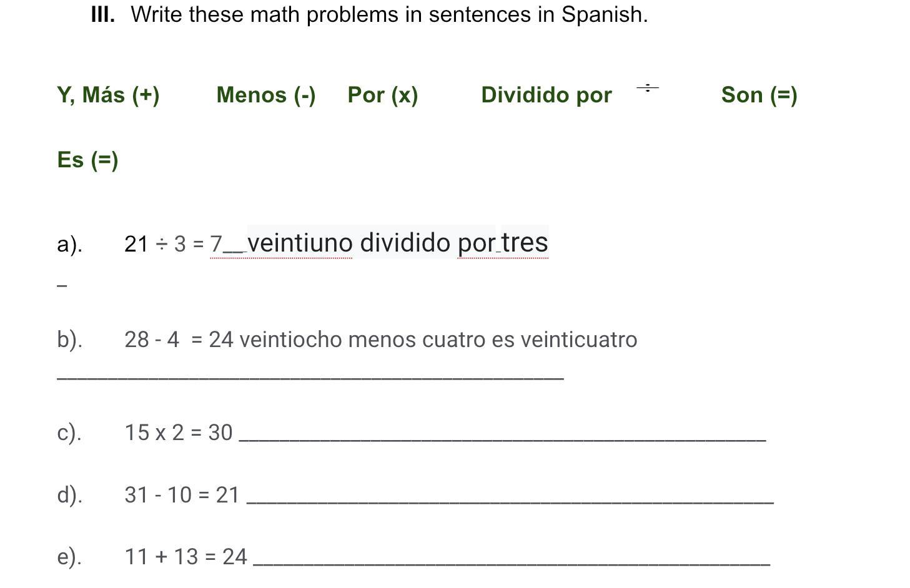Click the 'Dividido por' vocabulary term

[x=546, y=95]
